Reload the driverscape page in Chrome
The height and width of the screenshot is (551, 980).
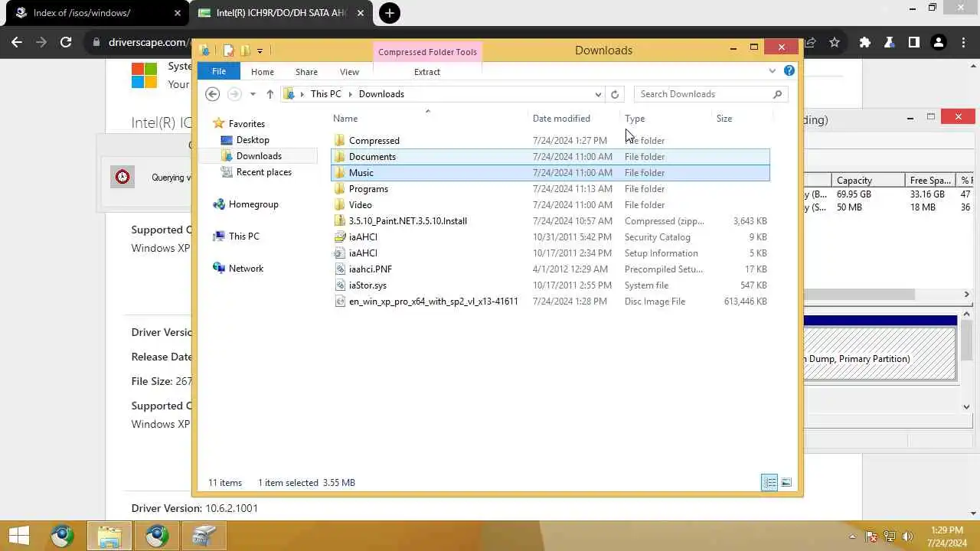click(66, 43)
